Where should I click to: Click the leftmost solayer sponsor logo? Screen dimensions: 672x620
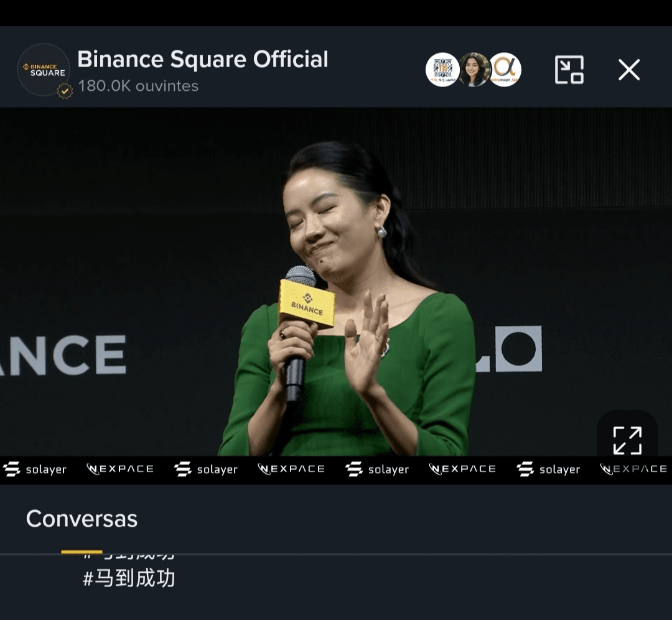click(35, 469)
